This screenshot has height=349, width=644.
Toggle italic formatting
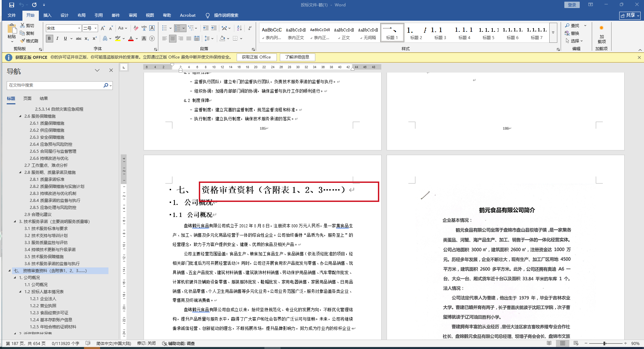pos(57,38)
